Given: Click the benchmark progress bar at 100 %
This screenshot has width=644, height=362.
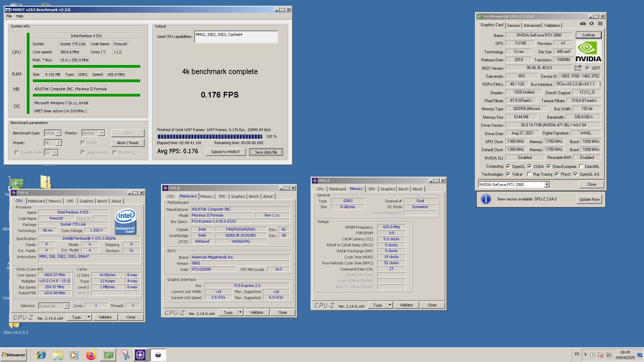Looking at the screenshot, I should pyautogui.click(x=210, y=137).
